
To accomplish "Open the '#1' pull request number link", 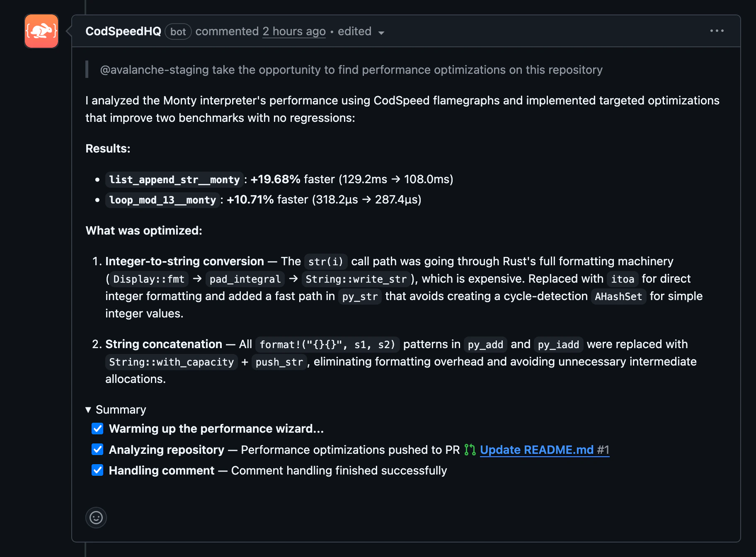I will click(603, 450).
